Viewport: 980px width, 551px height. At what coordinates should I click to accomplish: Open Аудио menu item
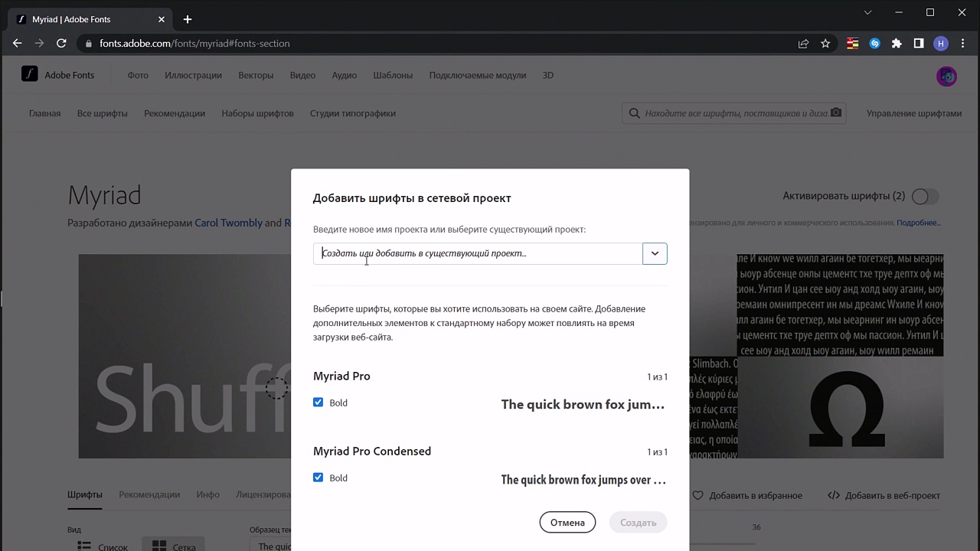coord(345,75)
